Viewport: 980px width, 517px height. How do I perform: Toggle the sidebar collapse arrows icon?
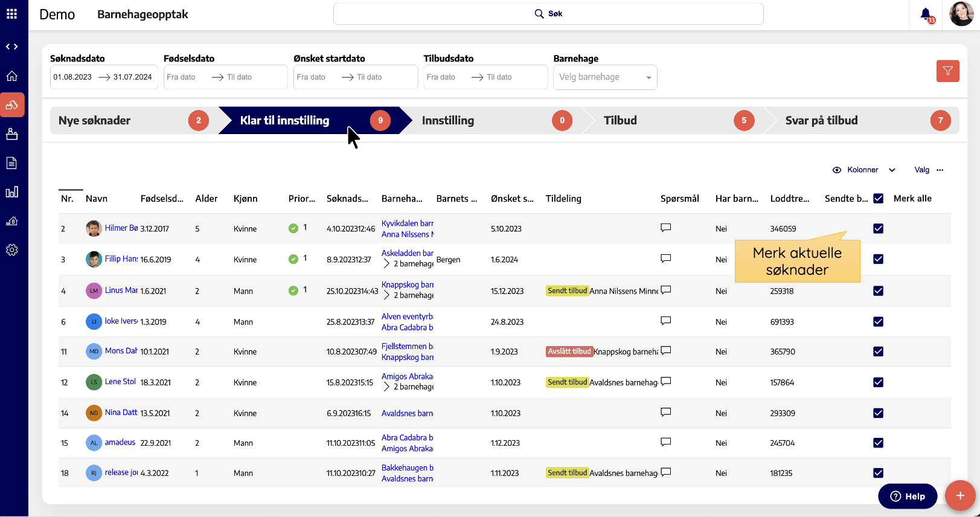click(x=11, y=47)
